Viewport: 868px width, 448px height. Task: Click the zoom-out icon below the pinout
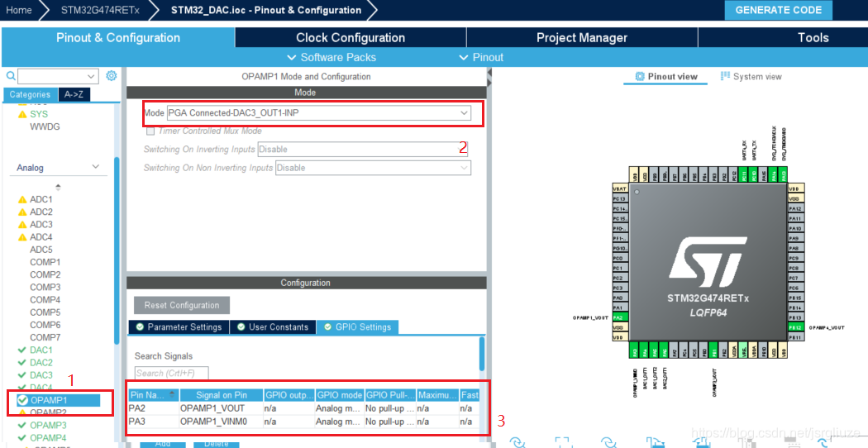(x=608, y=442)
